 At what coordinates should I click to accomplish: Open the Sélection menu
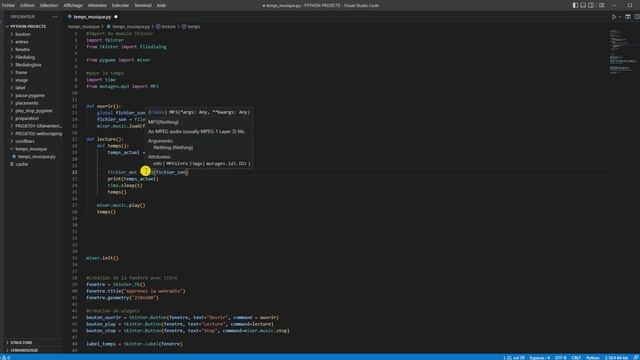coord(49,5)
